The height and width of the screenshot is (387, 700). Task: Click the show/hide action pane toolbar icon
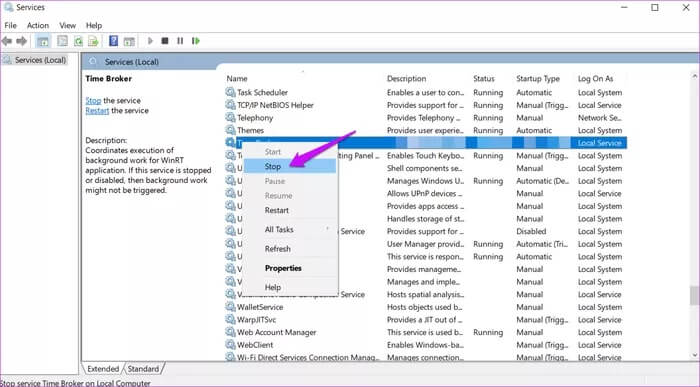[129, 41]
